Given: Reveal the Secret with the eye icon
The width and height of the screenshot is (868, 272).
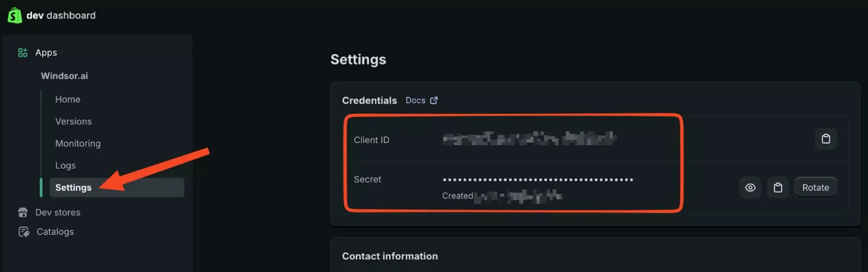Looking at the screenshot, I should tap(751, 187).
